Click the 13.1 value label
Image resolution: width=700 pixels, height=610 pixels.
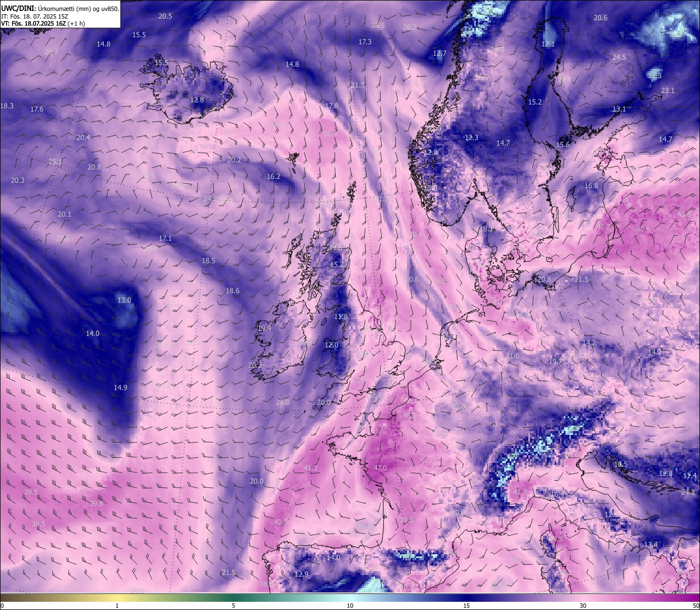click(x=619, y=109)
